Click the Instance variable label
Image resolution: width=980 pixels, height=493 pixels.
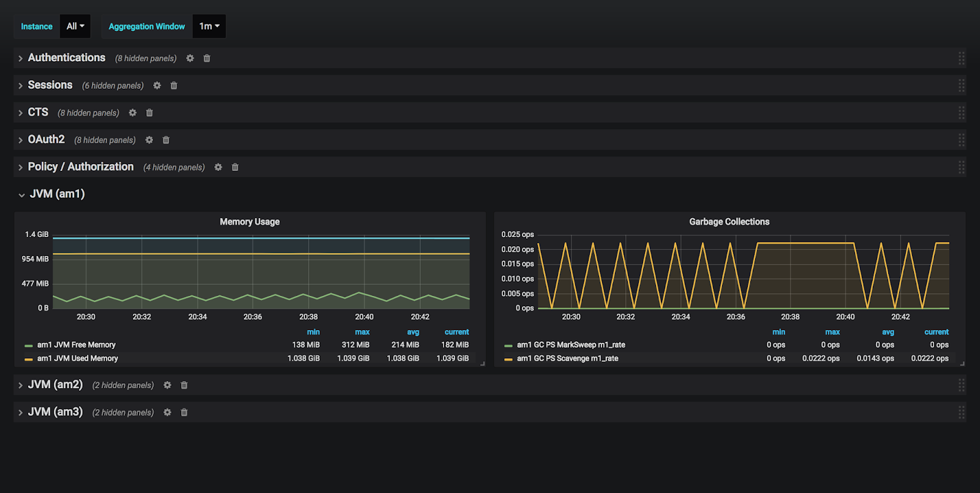(37, 26)
